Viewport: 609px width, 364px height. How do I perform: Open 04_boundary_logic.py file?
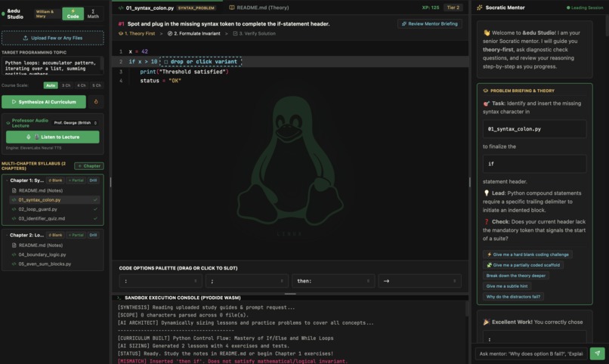42,254
